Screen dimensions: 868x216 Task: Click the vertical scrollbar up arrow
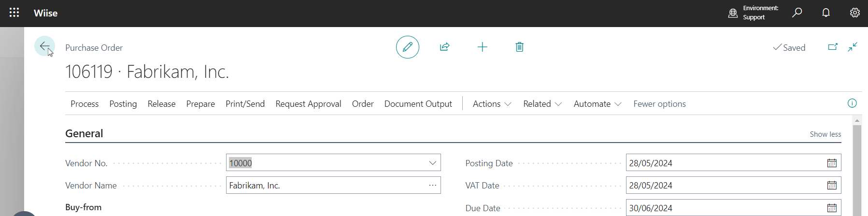tap(857, 120)
